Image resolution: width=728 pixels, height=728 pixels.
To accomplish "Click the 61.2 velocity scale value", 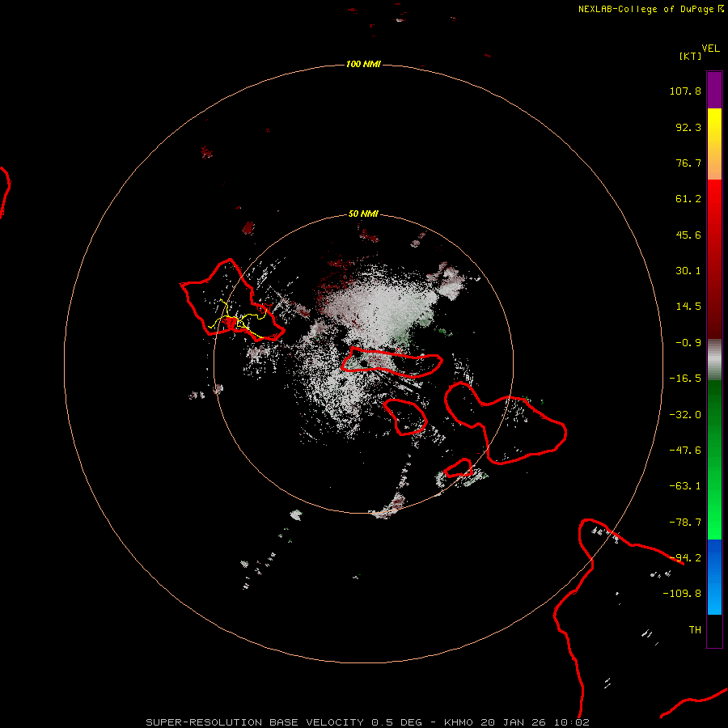I will click(x=688, y=199).
